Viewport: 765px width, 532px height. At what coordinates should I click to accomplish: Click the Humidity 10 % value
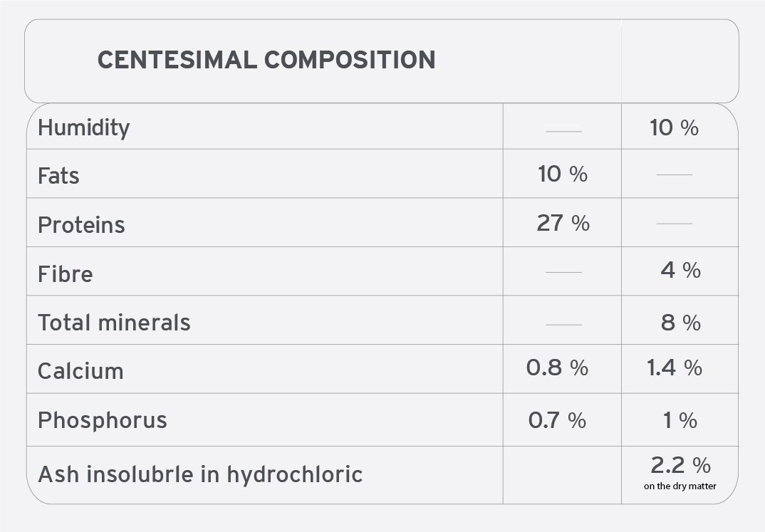[675, 127]
